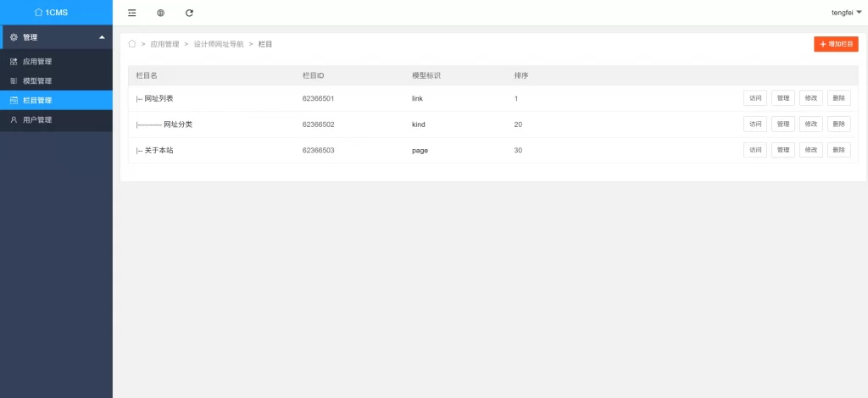Click the 模型管理 sidebar icon
Viewport: 868px width, 398px height.
coord(14,80)
